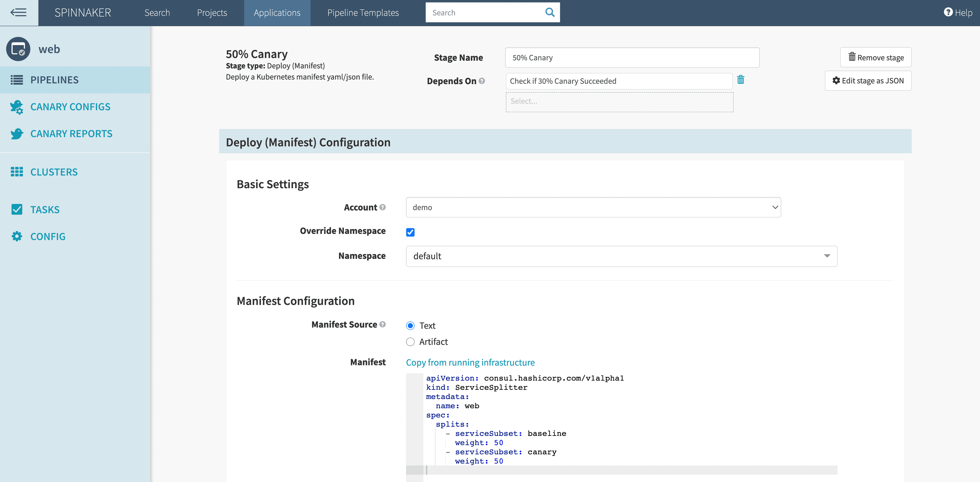Click Remove stage button
Image resolution: width=980 pixels, height=482 pixels.
875,57
